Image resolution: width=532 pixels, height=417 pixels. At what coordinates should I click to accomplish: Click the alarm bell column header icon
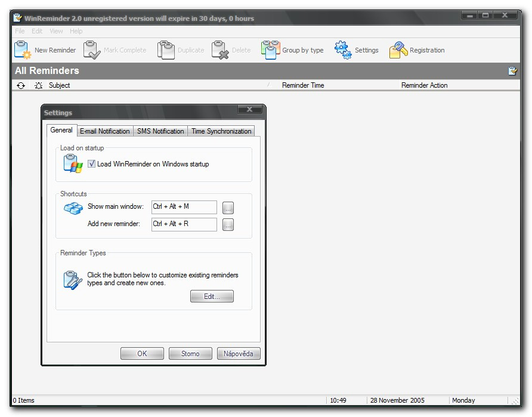pos(38,85)
